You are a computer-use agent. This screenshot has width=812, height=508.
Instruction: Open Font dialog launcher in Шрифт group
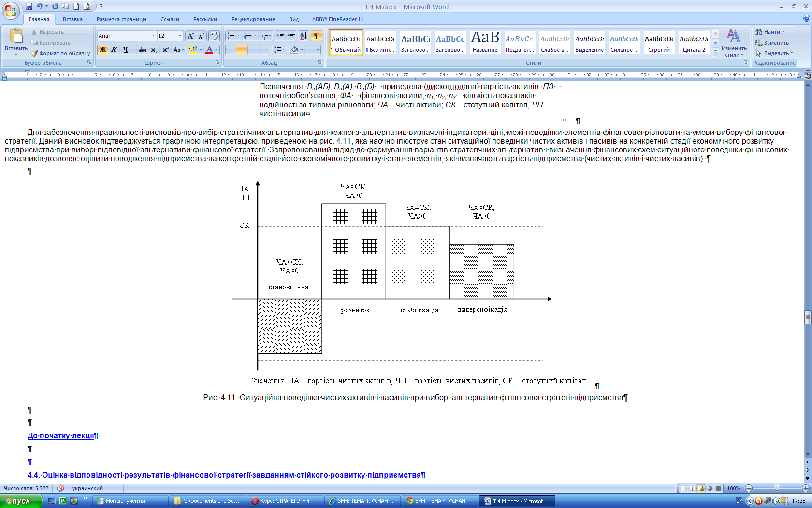217,63
